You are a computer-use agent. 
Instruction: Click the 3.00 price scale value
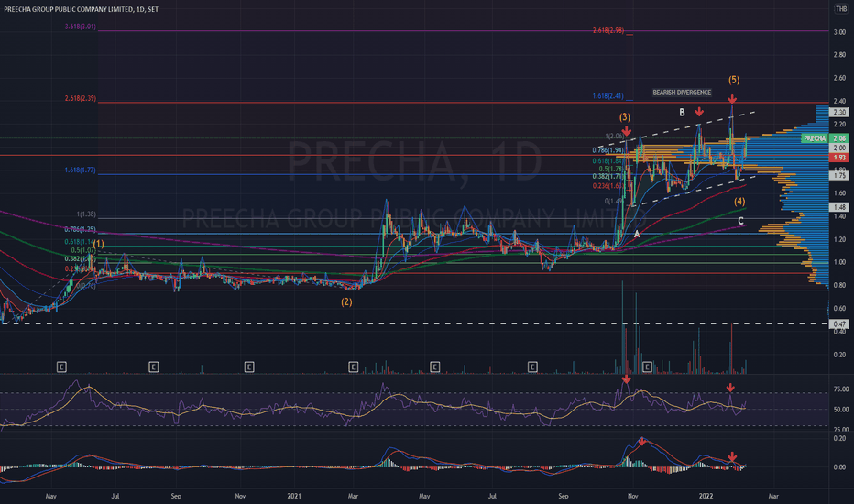[839, 31]
